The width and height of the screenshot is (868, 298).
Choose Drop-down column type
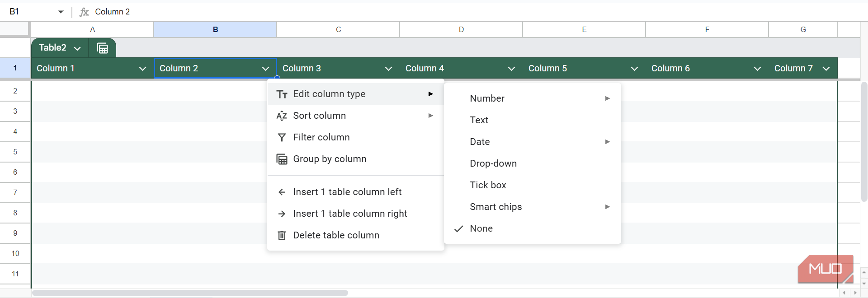coord(493,163)
